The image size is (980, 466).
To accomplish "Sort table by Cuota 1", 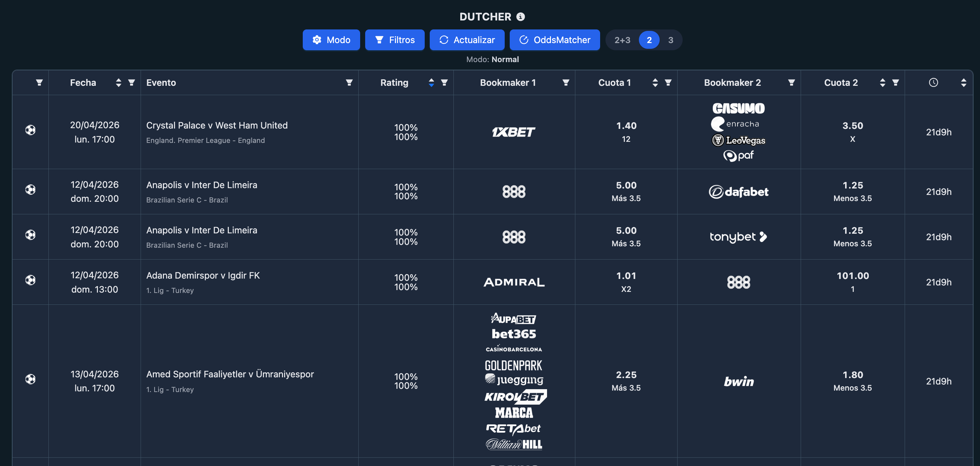I will coord(655,83).
